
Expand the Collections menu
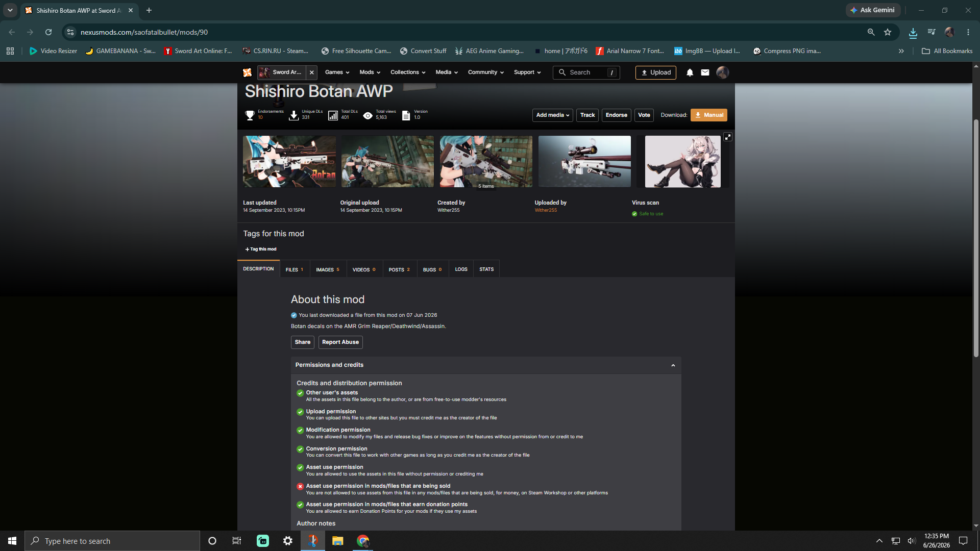click(408, 72)
